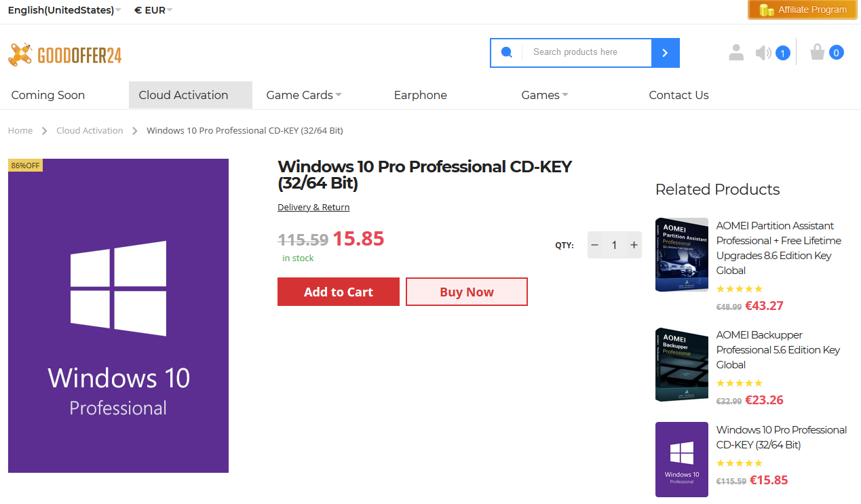Click the cart count badge showing 0
Screen dimensions: 861x504
point(836,52)
